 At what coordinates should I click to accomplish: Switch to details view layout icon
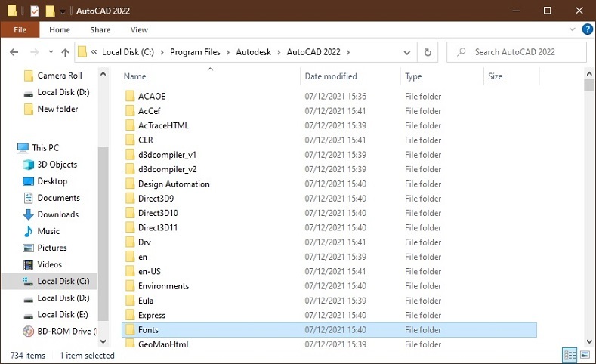tap(570, 355)
